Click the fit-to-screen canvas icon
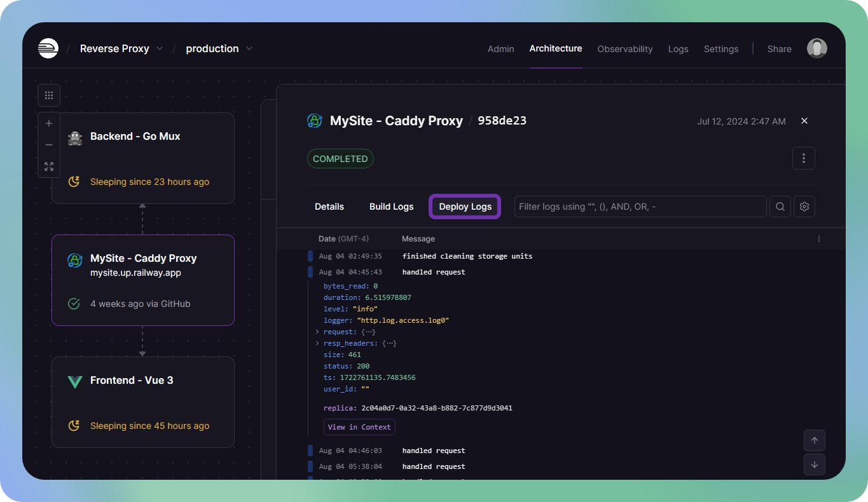 [49, 166]
